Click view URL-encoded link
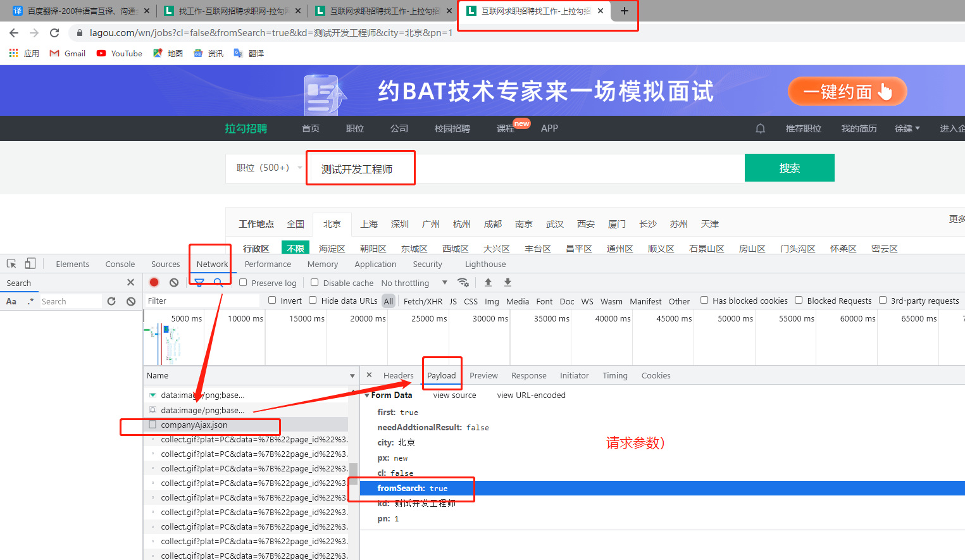 click(532, 395)
